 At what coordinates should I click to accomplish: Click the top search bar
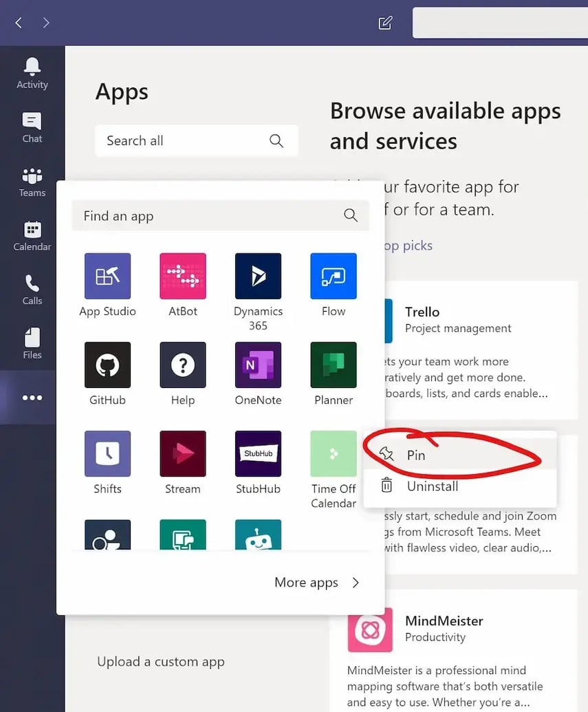(500, 23)
